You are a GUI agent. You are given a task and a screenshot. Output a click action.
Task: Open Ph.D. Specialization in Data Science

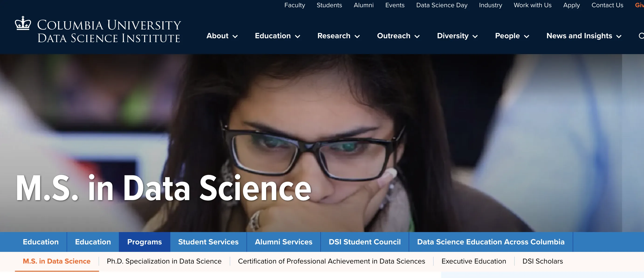(164, 261)
